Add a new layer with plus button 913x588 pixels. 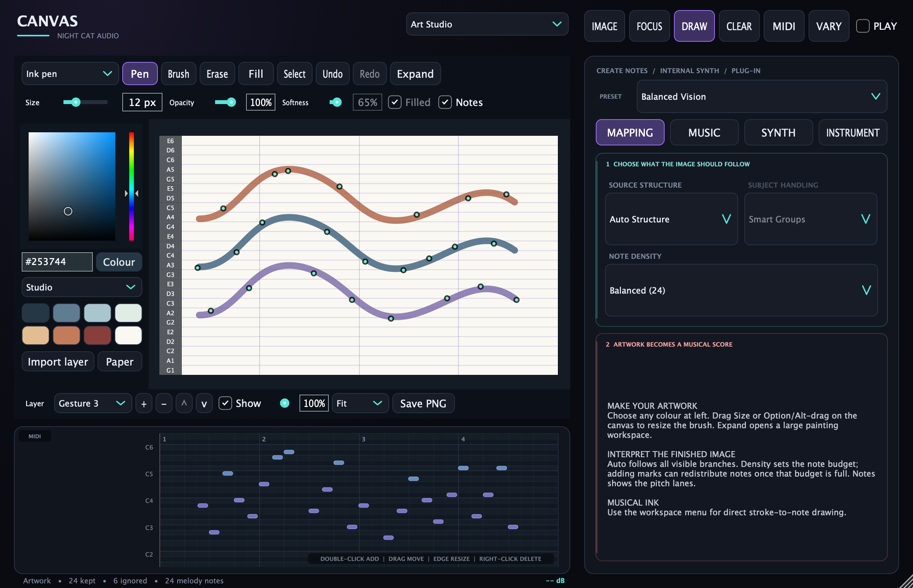(x=144, y=403)
